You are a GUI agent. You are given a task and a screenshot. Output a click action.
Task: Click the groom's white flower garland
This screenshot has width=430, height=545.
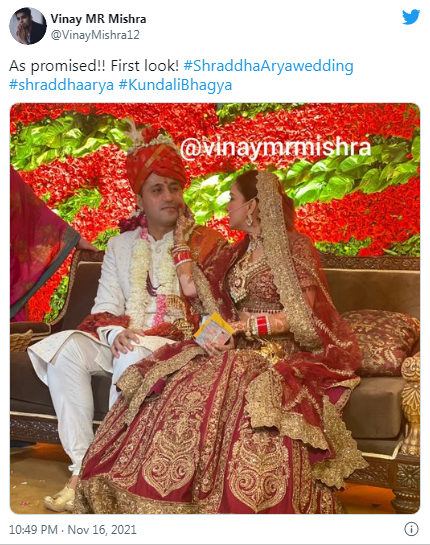pyautogui.click(x=151, y=278)
